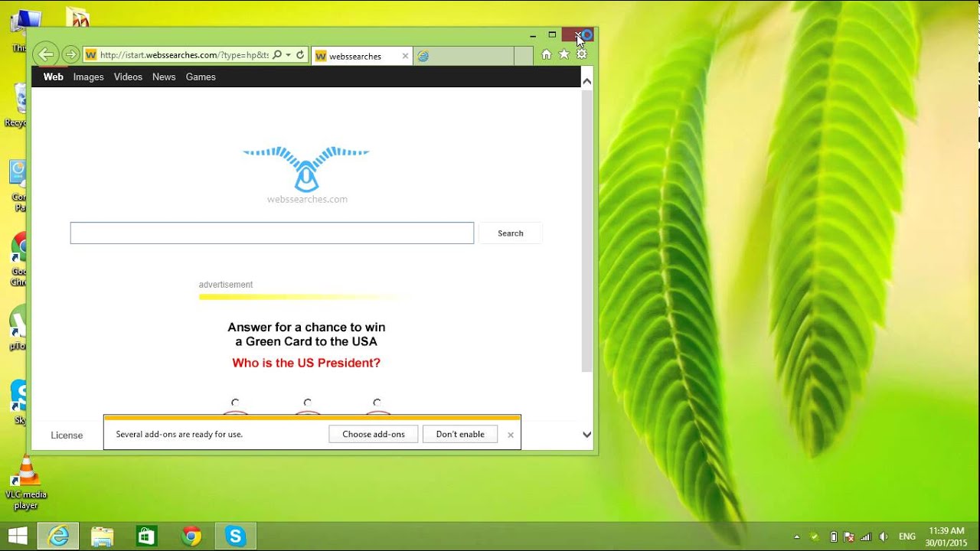Go back with the browser Back arrow
Screen dimensions: 980x551
(x=46, y=54)
